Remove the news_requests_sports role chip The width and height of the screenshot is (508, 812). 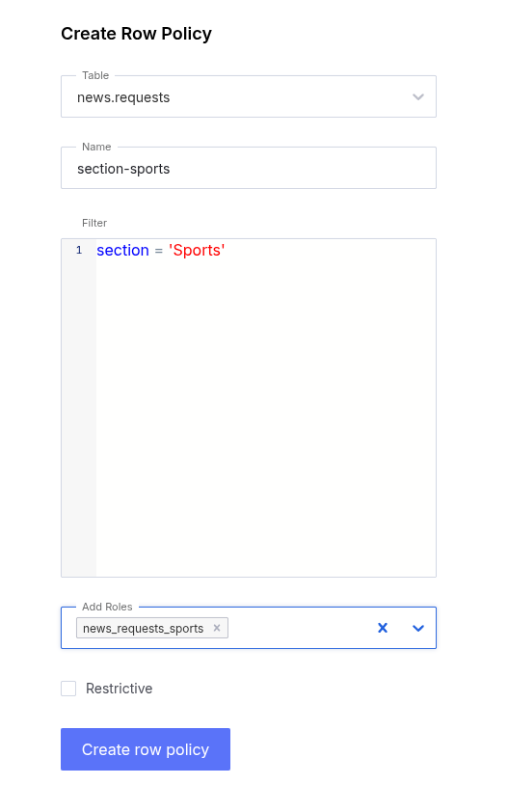point(217,628)
